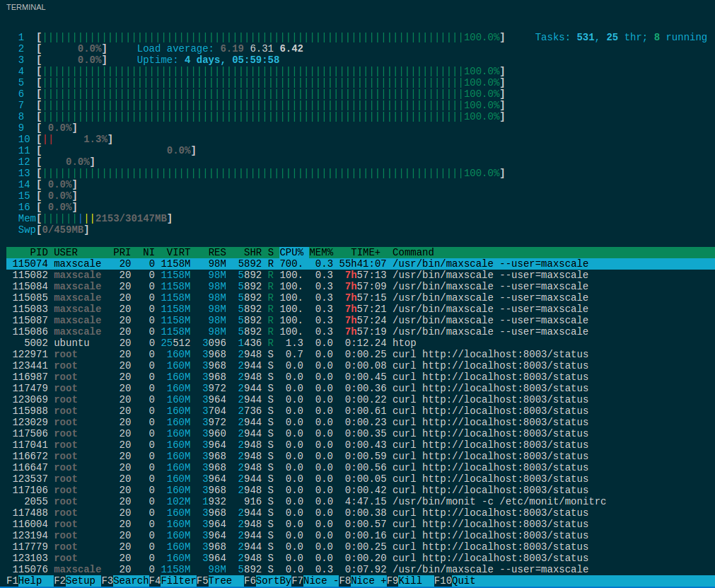The height and width of the screenshot is (588, 715).
Task: Open F2 Setup in the function bar
Action: tap(74, 581)
